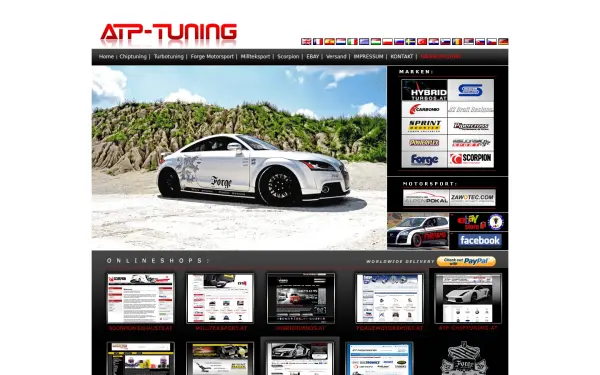Click the German flag icon
The width and height of the screenshot is (600, 375).
503,41
